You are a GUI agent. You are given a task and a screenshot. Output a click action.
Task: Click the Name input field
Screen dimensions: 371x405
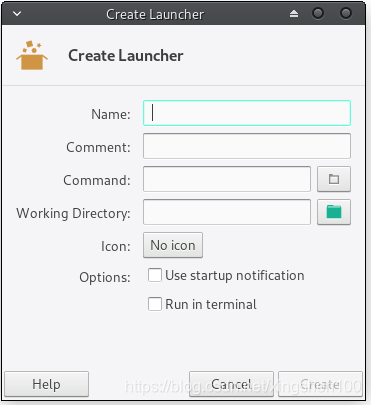247,113
